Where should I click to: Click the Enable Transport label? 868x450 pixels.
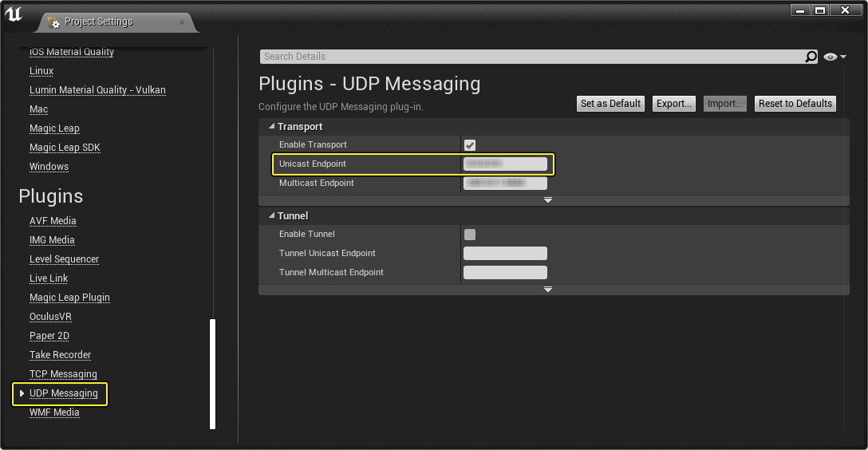click(x=313, y=144)
